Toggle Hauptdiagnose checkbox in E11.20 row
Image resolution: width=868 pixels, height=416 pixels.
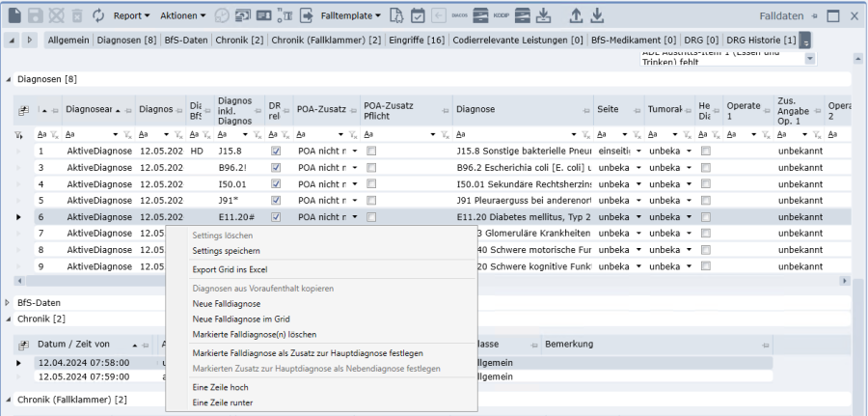click(x=706, y=217)
